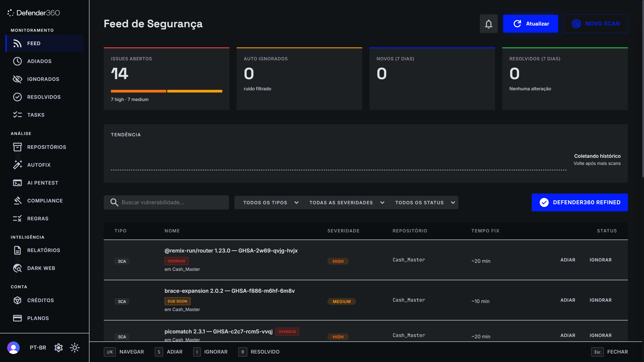This screenshot has height=362, width=644.
Task: Ignorar the @remix-run/router issue
Action: [x=600, y=260]
